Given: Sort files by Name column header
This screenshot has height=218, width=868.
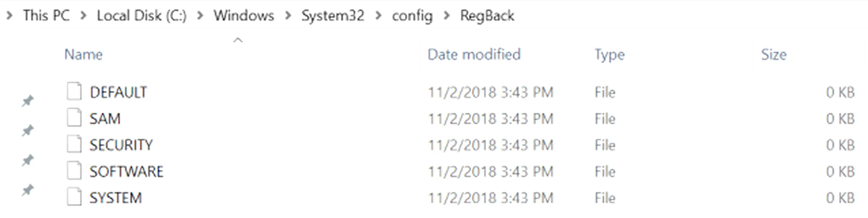Looking at the screenshot, I should click(84, 54).
